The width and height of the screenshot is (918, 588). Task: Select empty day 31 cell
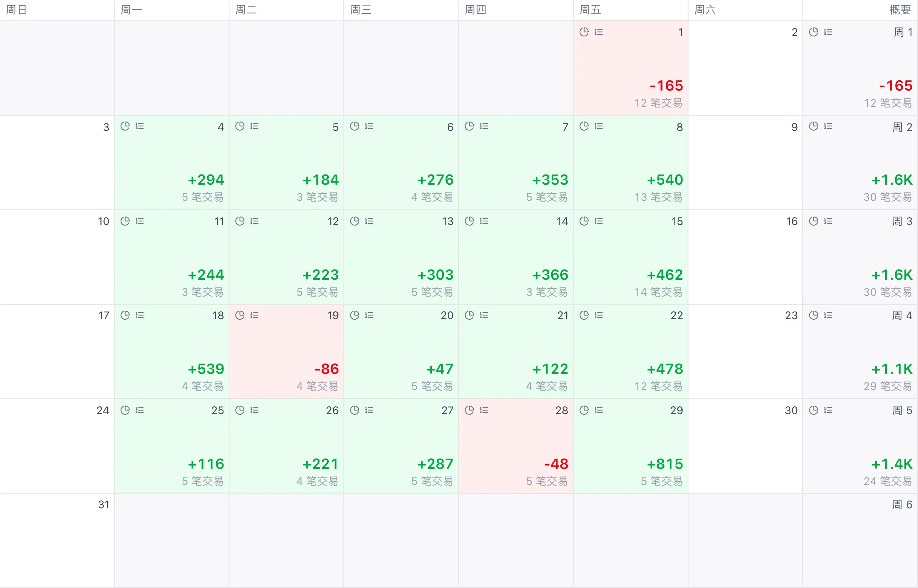click(x=57, y=540)
